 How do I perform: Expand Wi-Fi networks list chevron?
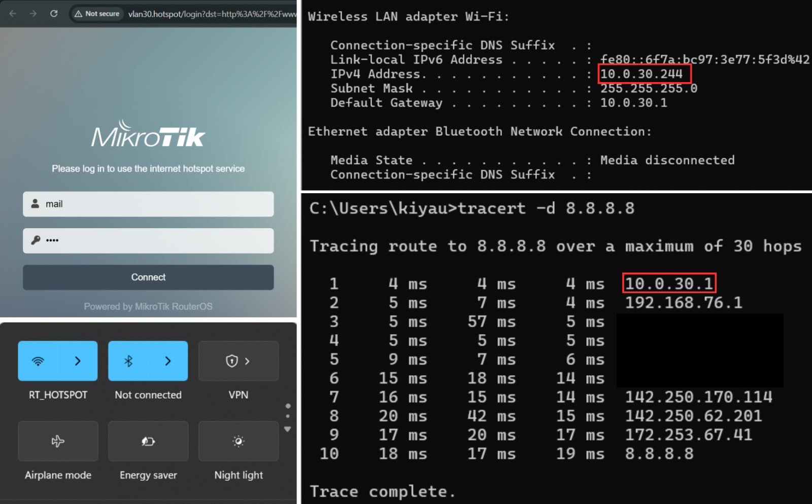[x=78, y=361]
